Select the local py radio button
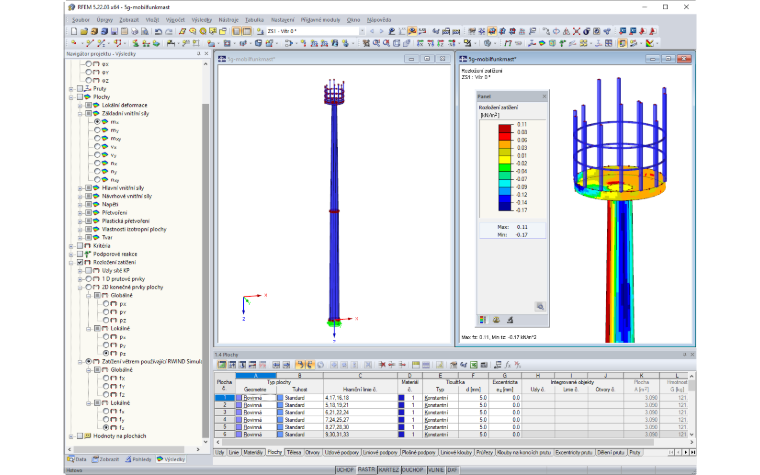This screenshot has height=475, width=760. click(106, 345)
